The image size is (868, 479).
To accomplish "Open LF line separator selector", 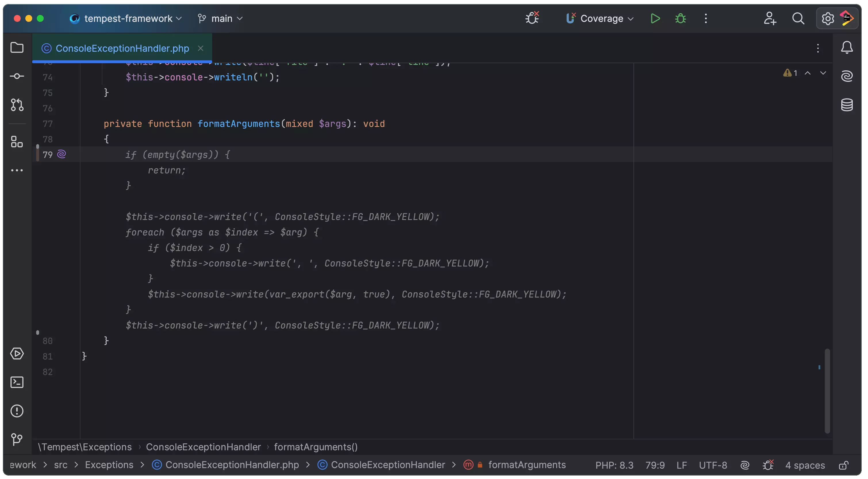I will tap(681, 465).
